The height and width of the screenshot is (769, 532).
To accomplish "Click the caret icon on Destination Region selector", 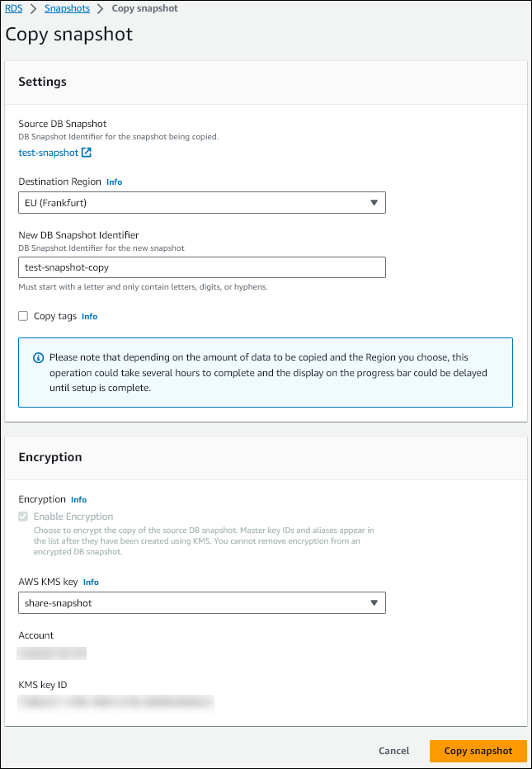I will [375, 202].
